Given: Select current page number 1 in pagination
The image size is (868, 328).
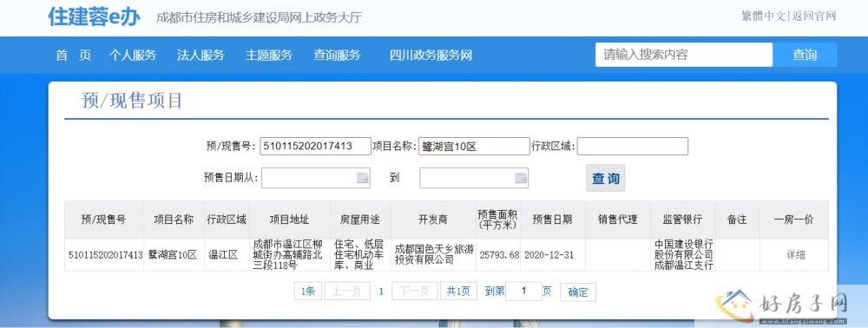Looking at the screenshot, I should [381, 292].
